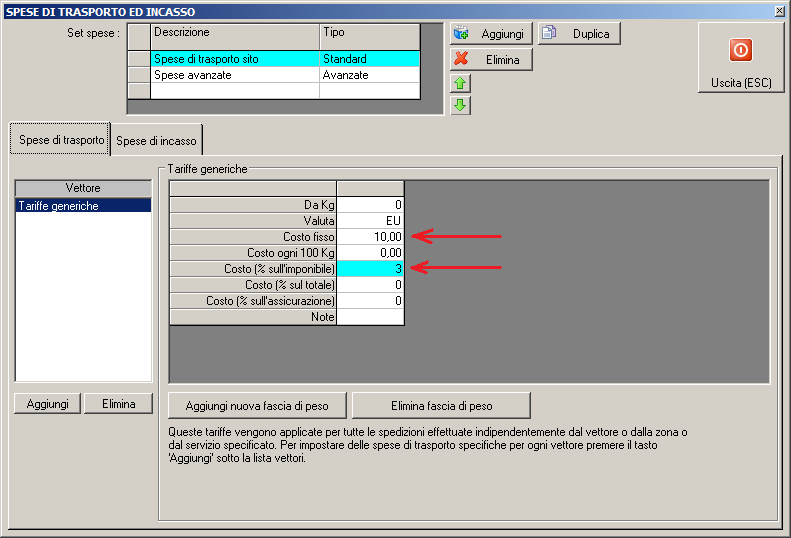
Task: Click the empty third row in set list
Action: pyautogui.click(x=286, y=91)
